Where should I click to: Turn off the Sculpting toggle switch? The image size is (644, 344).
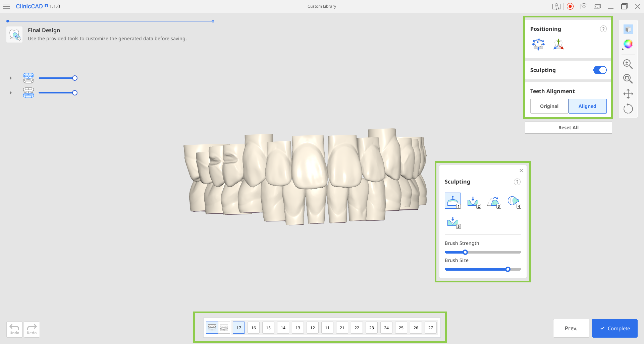click(x=600, y=70)
